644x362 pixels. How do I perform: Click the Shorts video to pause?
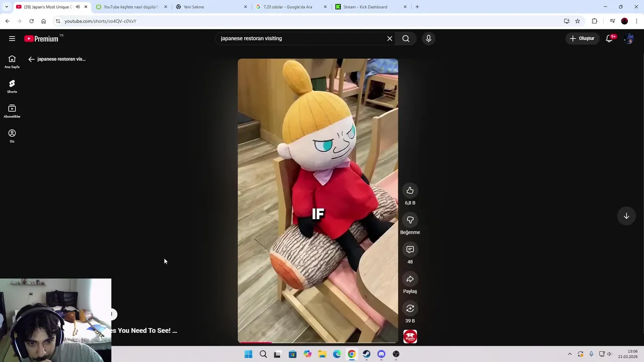(x=318, y=201)
